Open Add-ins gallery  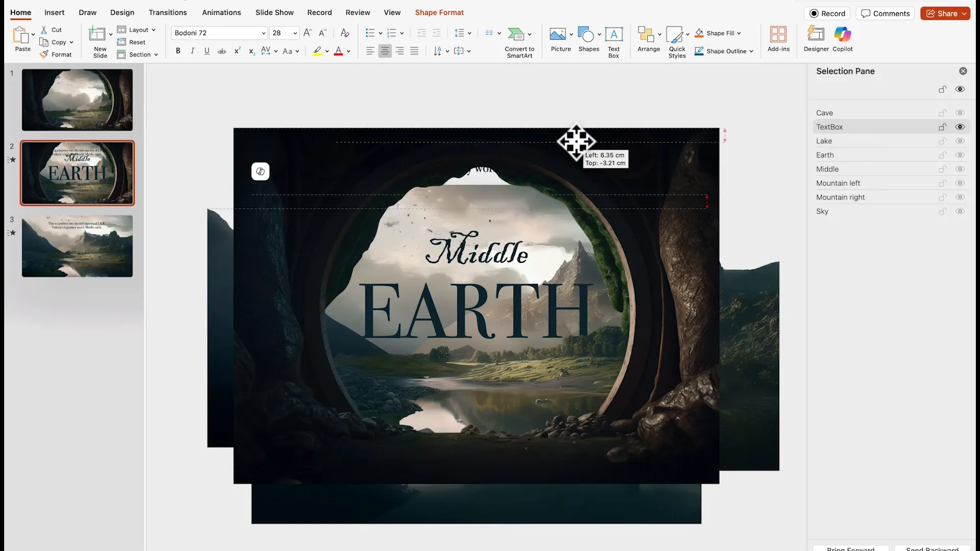778,39
